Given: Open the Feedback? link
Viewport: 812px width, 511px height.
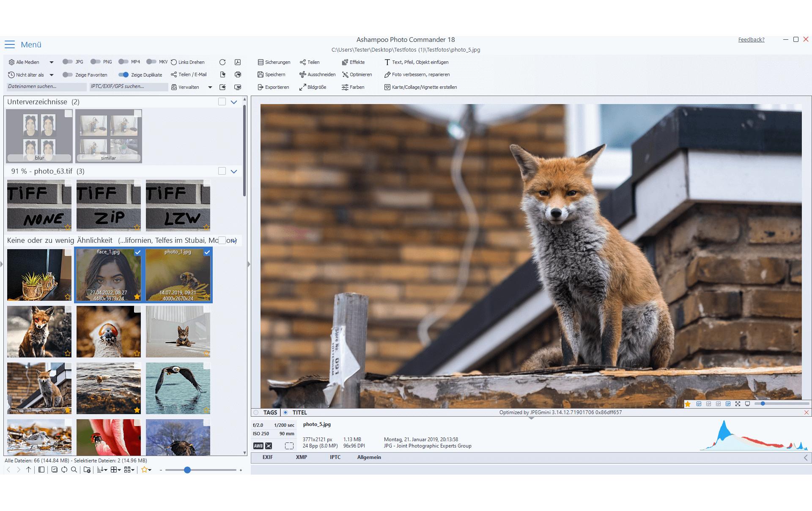Looking at the screenshot, I should [x=752, y=40].
